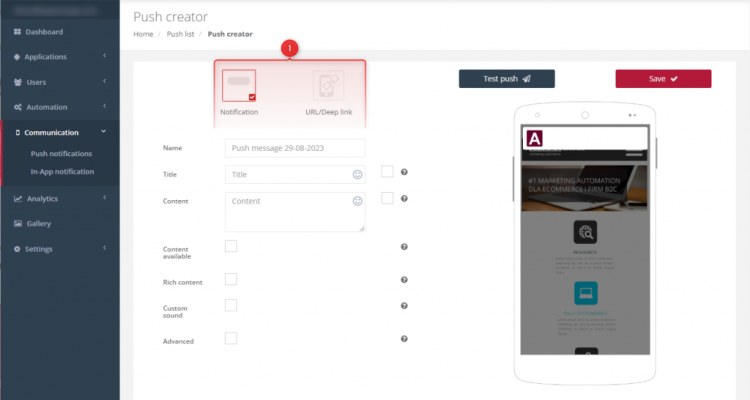Click into the Name input field
Viewport: 750px width, 400px height.
click(295, 148)
